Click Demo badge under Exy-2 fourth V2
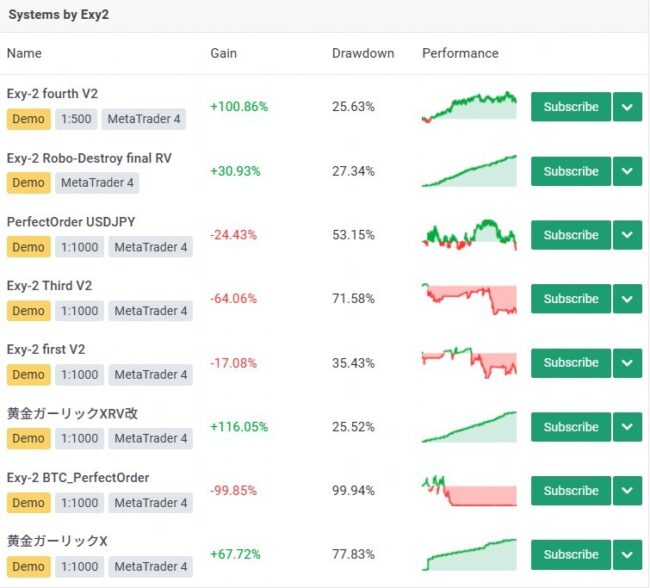Viewport: 650px width, 588px height. pyautogui.click(x=28, y=119)
